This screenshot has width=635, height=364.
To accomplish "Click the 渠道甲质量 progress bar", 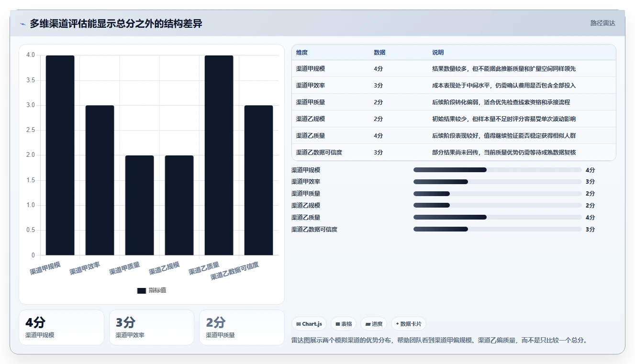I will 498,194.
